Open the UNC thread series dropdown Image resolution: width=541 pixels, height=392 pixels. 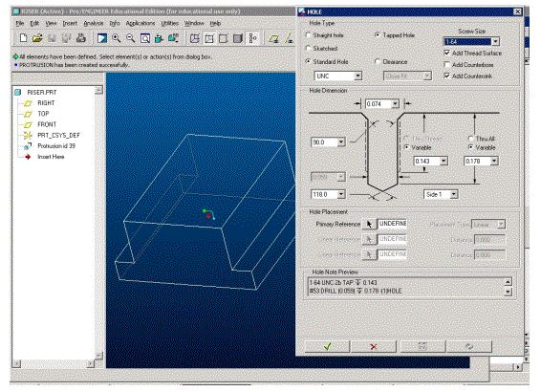coord(357,76)
